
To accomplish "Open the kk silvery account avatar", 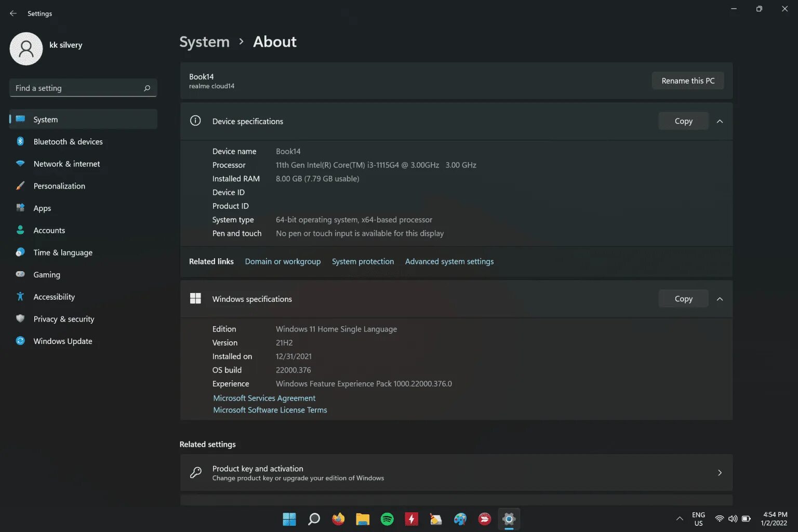I will tap(26, 49).
